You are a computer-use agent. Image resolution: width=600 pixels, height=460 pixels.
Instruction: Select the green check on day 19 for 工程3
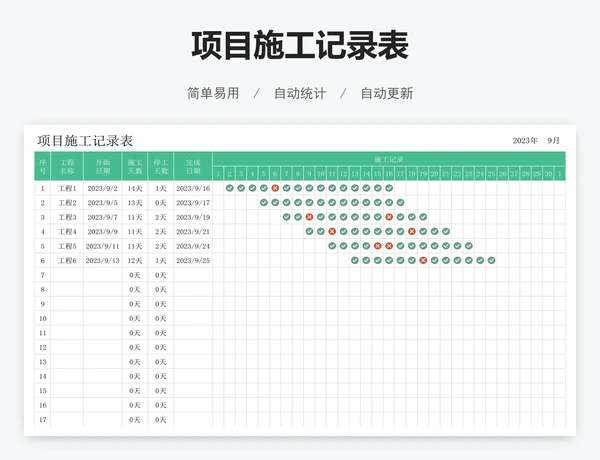pyautogui.click(x=423, y=217)
